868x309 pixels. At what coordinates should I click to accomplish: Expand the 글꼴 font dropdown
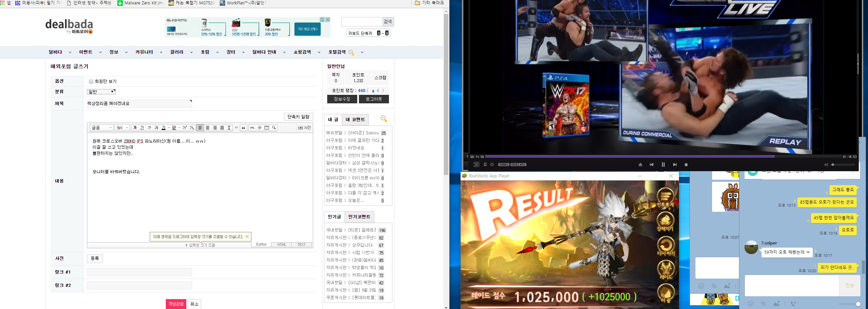(x=101, y=128)
